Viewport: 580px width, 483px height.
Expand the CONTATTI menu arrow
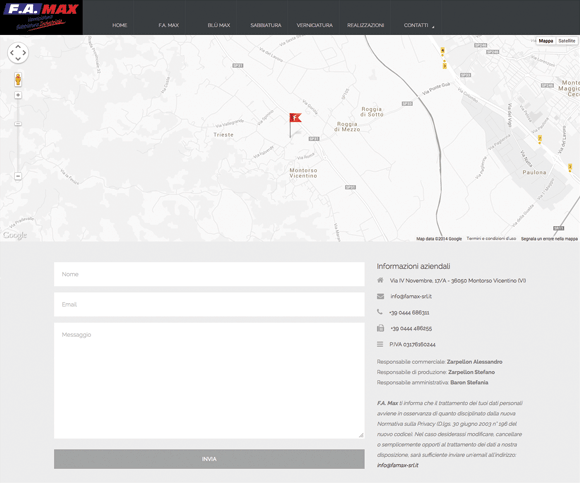coord(433,27)
